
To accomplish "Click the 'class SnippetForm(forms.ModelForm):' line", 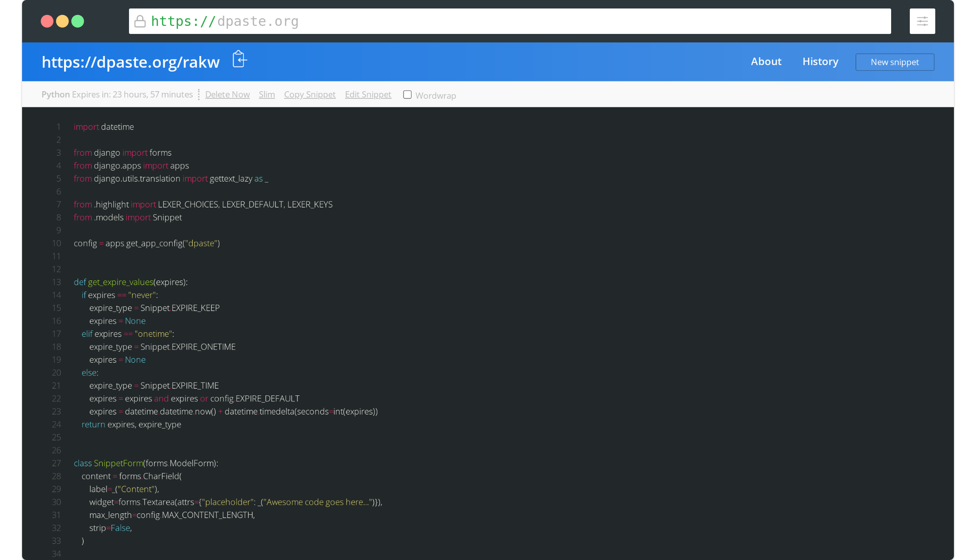I will [x=146, y=463].
